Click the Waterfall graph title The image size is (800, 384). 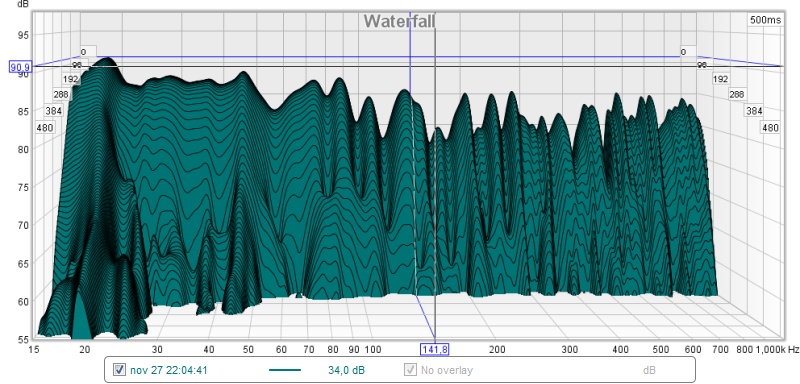click(399, 21)
